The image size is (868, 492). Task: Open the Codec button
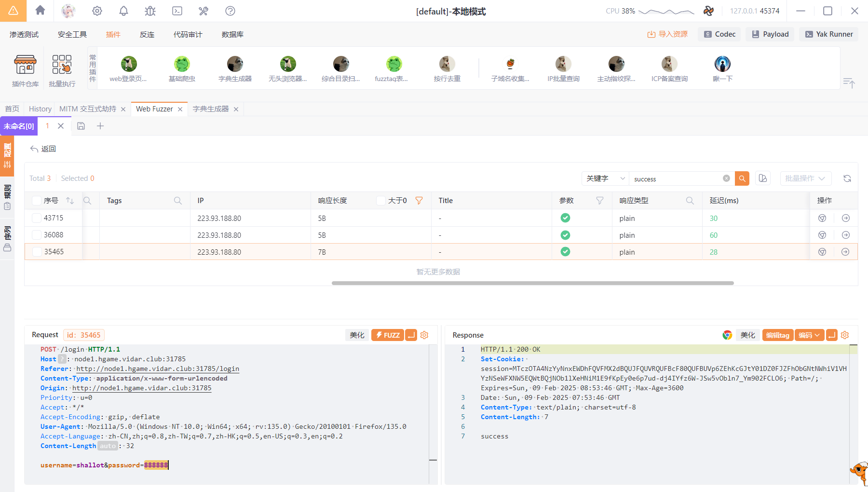pos(719,34)
